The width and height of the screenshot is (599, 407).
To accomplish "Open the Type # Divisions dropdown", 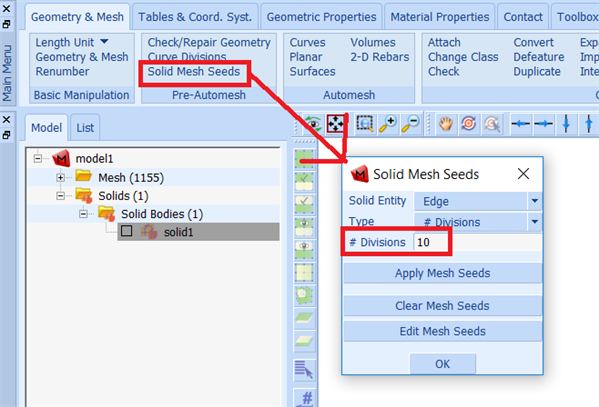I will click(x=535, y=222).
